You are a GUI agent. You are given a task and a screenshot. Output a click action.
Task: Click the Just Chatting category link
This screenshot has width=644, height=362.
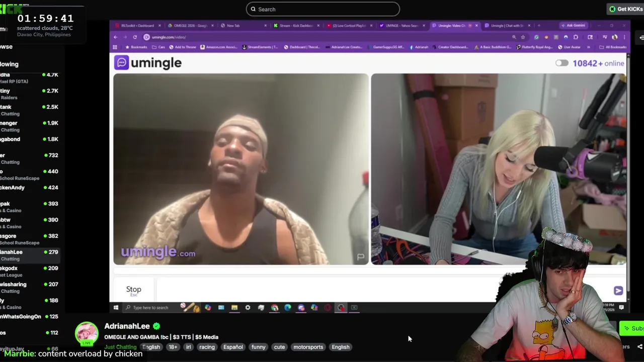pos(120,347)
